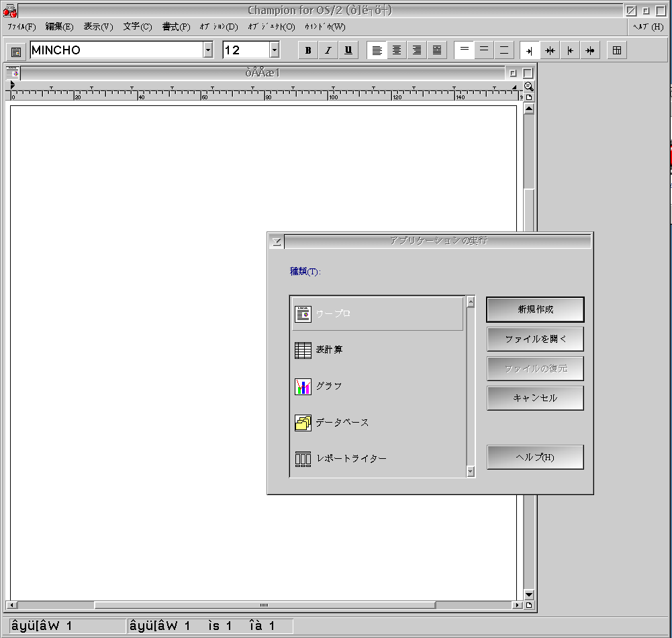Click the MINCHO font name field

[117, 50]
